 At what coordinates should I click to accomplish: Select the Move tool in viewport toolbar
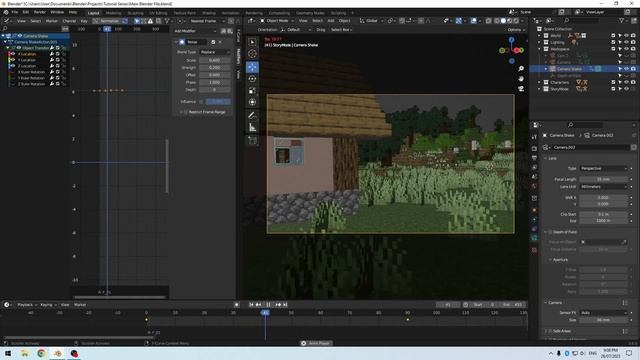252,67
